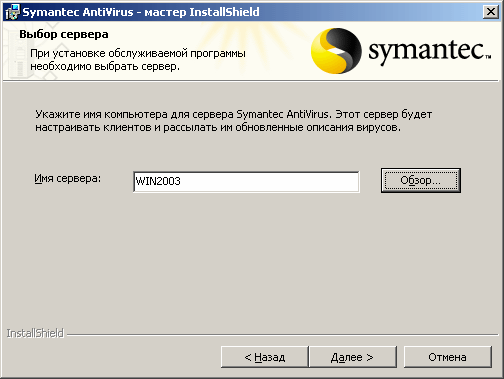The height and width of the screenshot is (379, 504).
Task: Cancel setup with the Отмена button
Action: coord(447,357)
